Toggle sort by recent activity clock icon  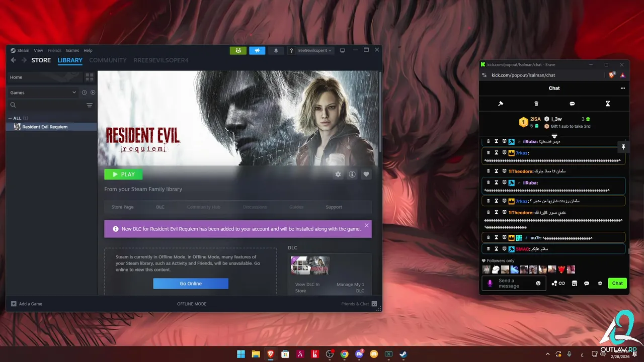pos(85,93)
